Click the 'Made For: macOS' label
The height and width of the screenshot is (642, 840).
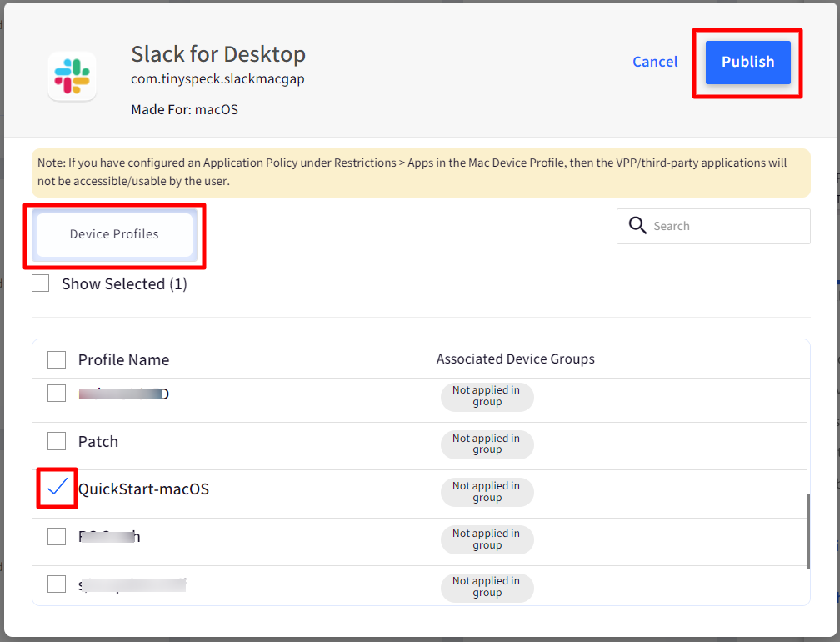coord(184,109)
